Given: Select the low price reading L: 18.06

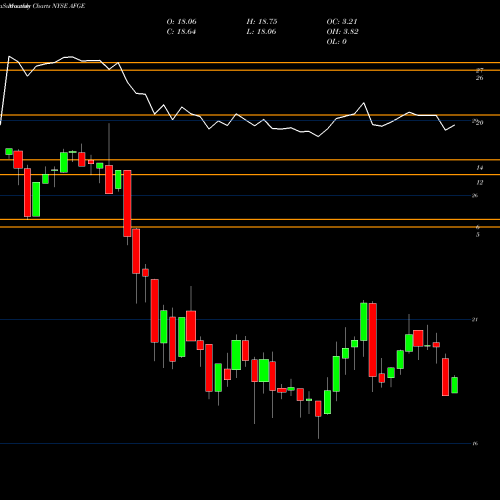Looking at the screenshot, I should click(262, 32).
